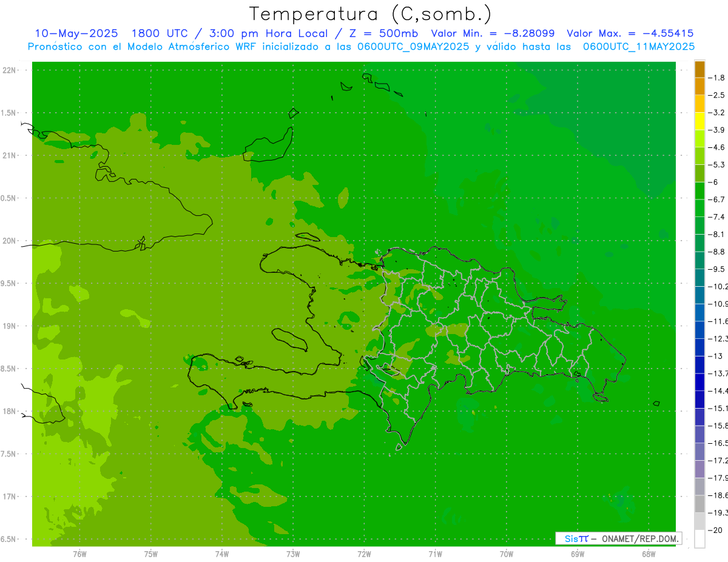Pick the yellow swatch between -3.2 and -3.9
The height and width of the screenshot is (562, 728).
pyautogui.click(x=699, y=121)
